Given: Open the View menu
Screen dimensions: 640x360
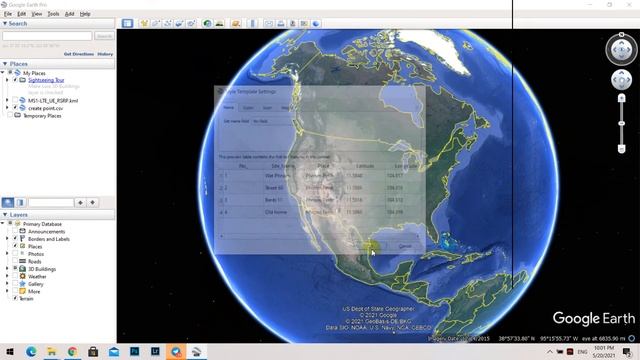Looking at the screenshot, I should [x=37, y=14].
